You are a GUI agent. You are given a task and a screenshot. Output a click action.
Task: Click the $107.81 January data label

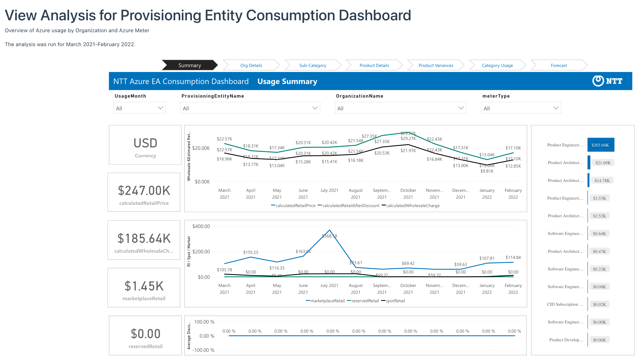pos(487,258)
